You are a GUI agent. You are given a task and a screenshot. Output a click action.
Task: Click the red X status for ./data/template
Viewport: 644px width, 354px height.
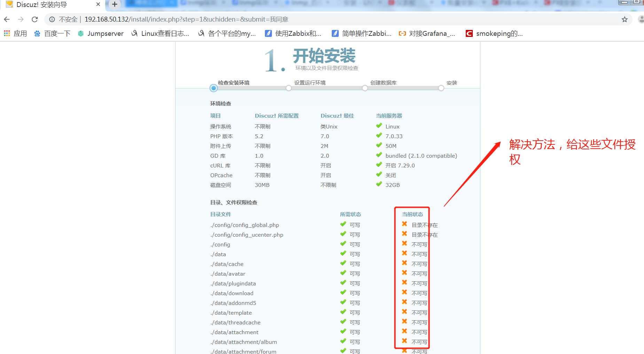[405, 312]
